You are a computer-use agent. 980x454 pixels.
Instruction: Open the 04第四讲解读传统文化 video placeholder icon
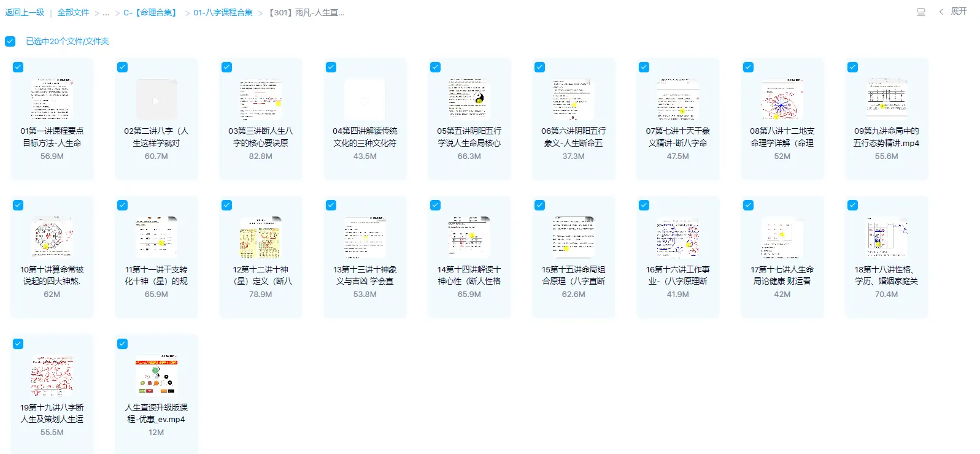365,99
